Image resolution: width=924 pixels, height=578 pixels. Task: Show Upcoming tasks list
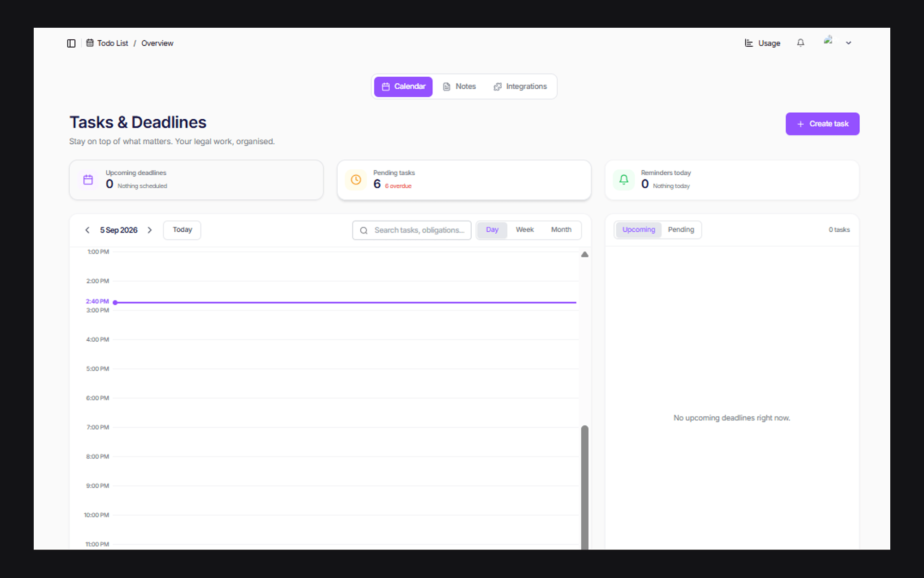pyautogui.click(x=638, y=230)
